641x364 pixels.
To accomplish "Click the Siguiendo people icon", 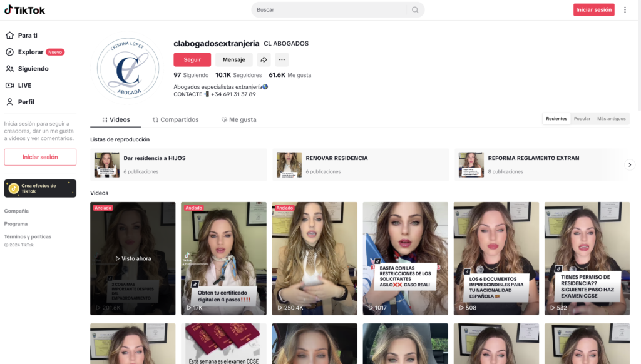I will (10, 69).
